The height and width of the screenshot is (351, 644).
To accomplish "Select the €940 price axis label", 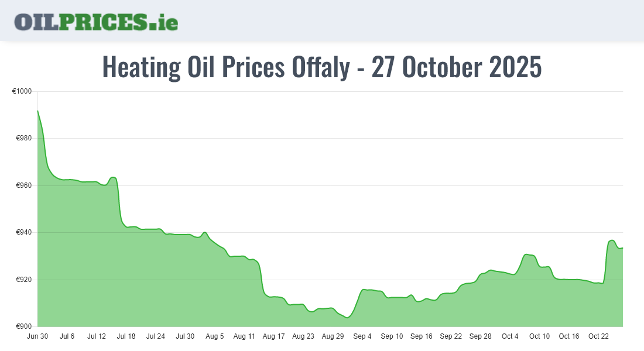I will [23, 233].
